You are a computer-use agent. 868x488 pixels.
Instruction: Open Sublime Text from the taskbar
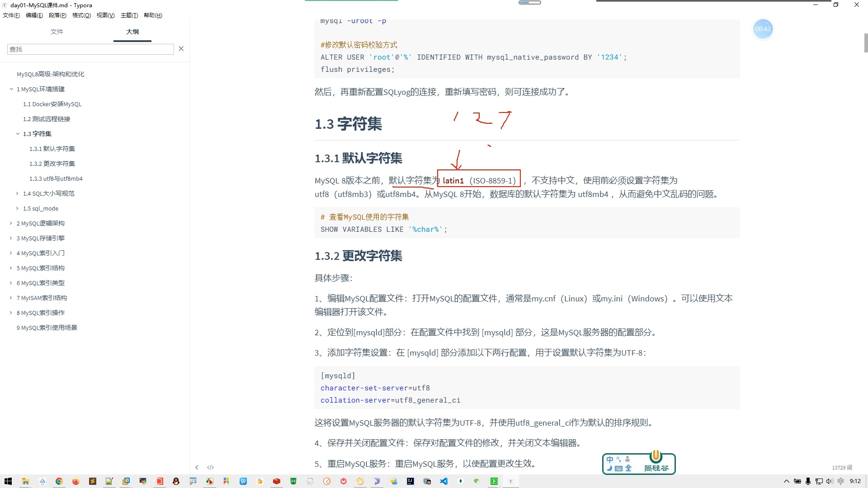click(x=93, y=481)
